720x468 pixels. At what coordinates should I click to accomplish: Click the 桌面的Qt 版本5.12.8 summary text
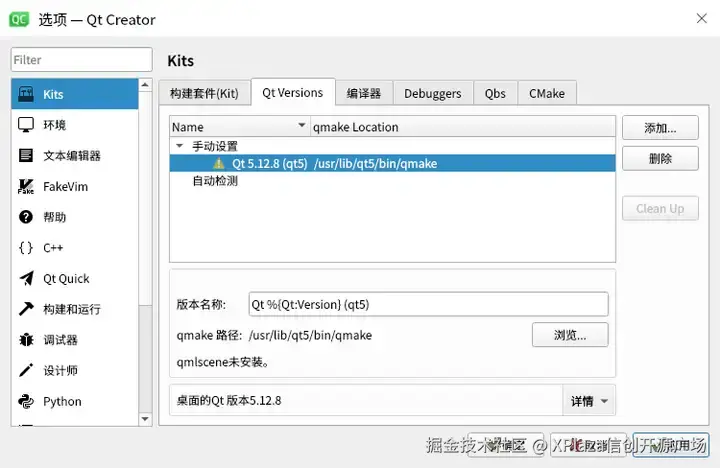(x=229, y=400)
